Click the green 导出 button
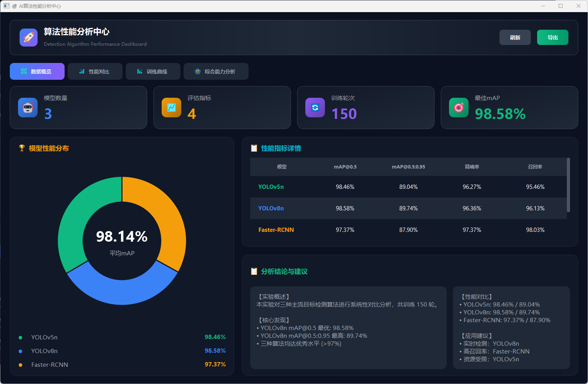The width and height of the screenshot is (588, 384). pyautogui.click(x=552, y=38)
